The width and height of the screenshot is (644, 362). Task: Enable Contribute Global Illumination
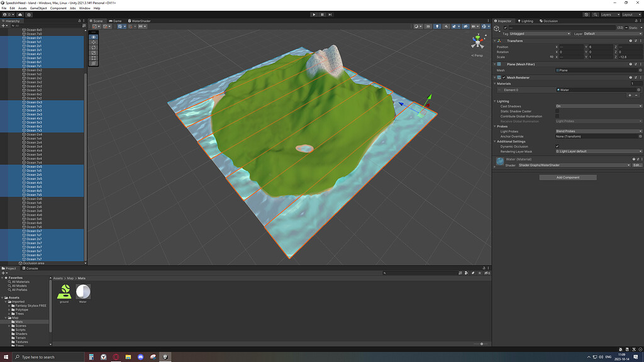click(x=557, y=116)
